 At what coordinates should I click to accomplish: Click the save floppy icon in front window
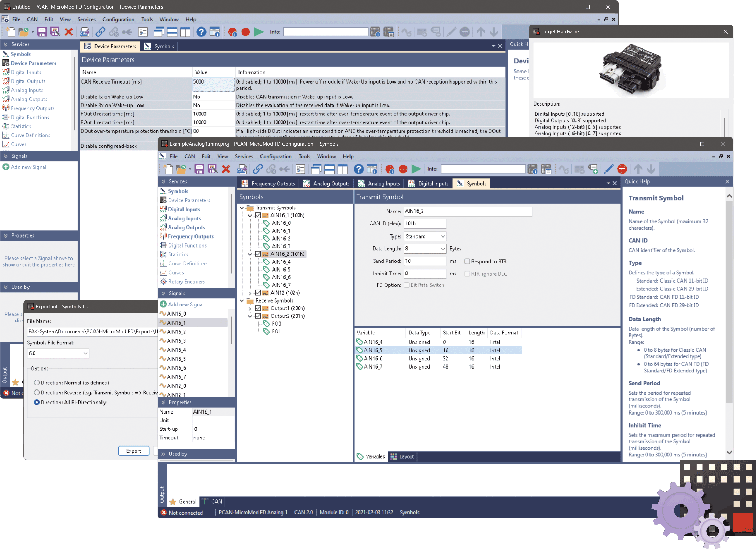199,169
